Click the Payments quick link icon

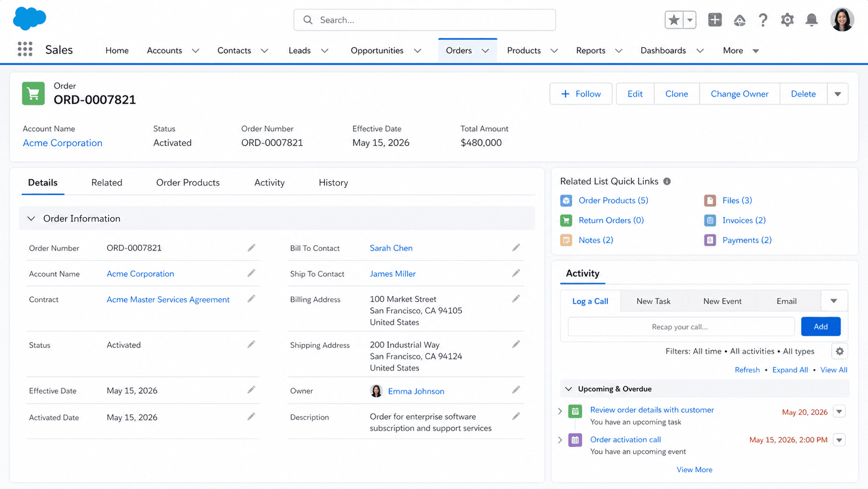point(710,240)
